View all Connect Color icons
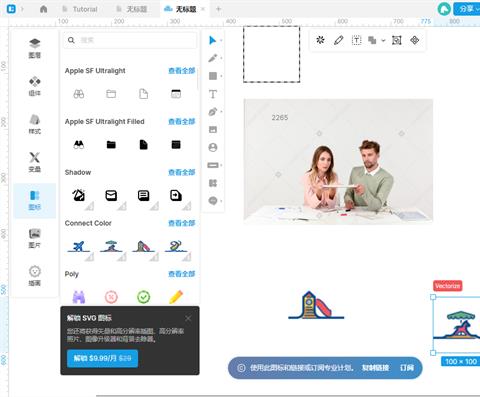This screenshot has width=480, height=397. 182,223
